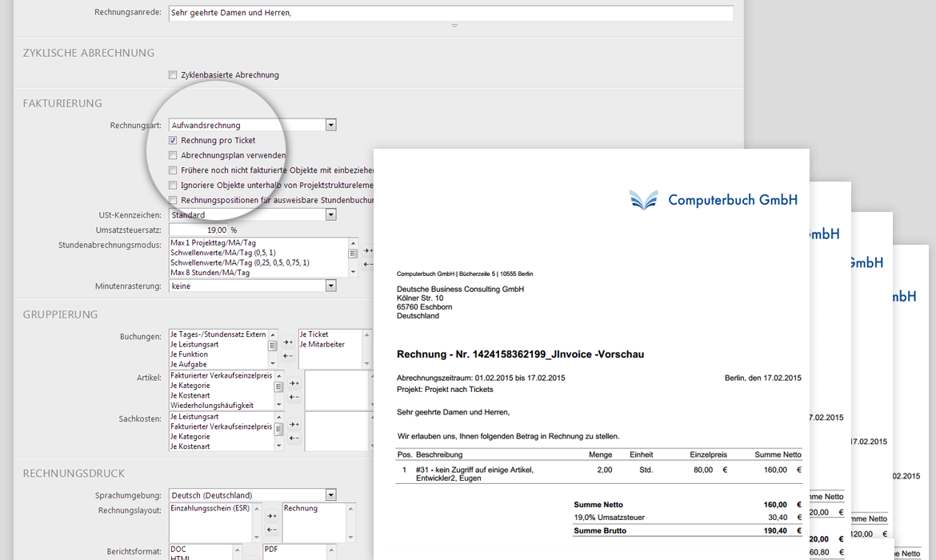The image size is (936, 560).
Task: Click scroll-down arrow of Einzahlungsschein layout list
Action: coord(257,538)
